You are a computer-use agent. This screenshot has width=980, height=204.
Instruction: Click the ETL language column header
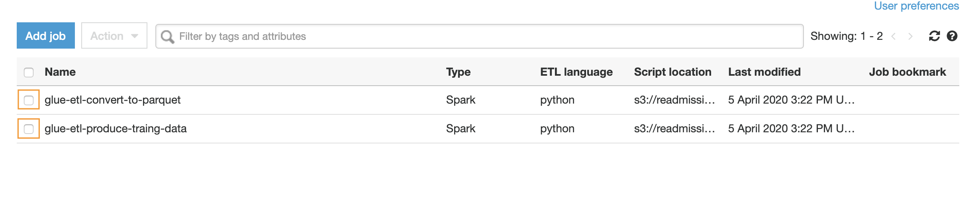pyautogui.click(x=576, y=72)
